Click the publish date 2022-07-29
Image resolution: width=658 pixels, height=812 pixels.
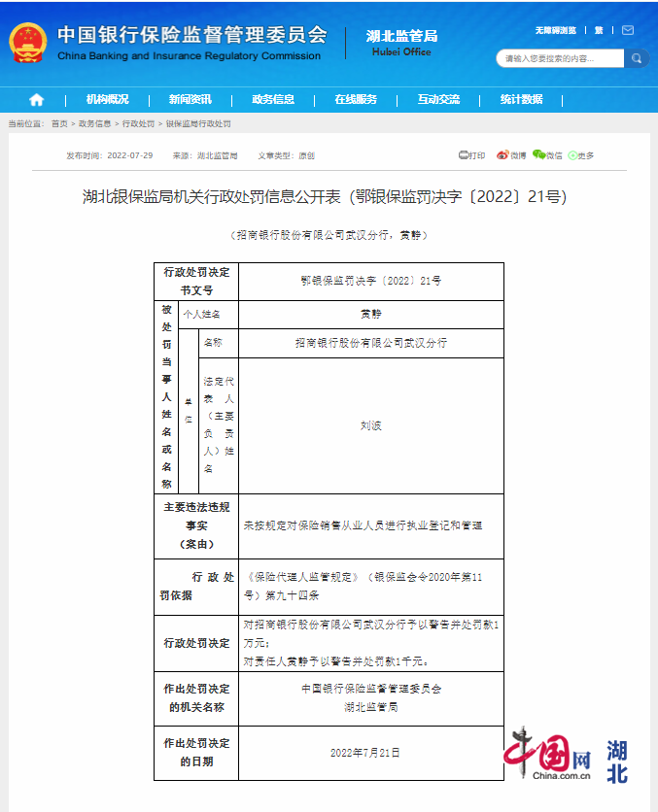click(130, 155)
